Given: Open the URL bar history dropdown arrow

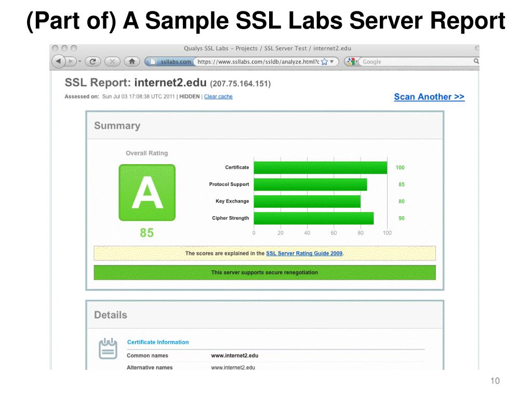Looking at the screenshot, I should [x=332, y=62].
